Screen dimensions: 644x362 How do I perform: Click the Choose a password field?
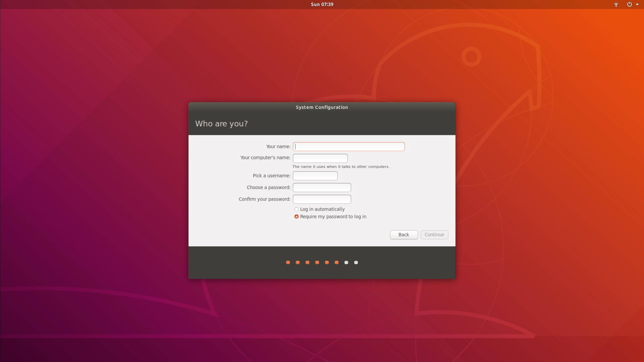[x=322, y=187]
